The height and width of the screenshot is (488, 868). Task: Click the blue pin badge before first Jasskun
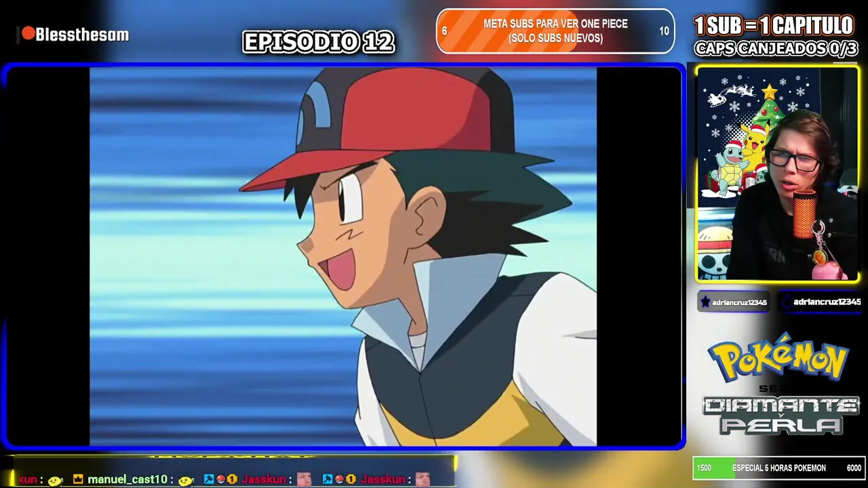pyautogui.click(x=209, y=479)
